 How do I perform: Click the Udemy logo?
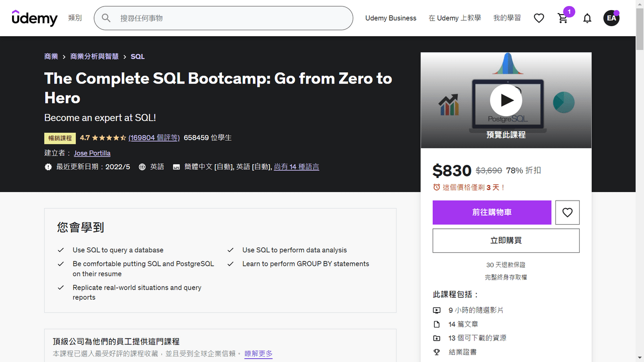(35, 18)
